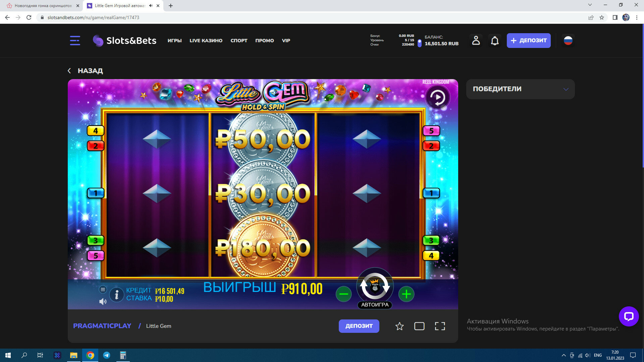Image resolution: width=644 pixels, height=362 pixels.
Task: Click the game info button
Action: pos(117,295)
